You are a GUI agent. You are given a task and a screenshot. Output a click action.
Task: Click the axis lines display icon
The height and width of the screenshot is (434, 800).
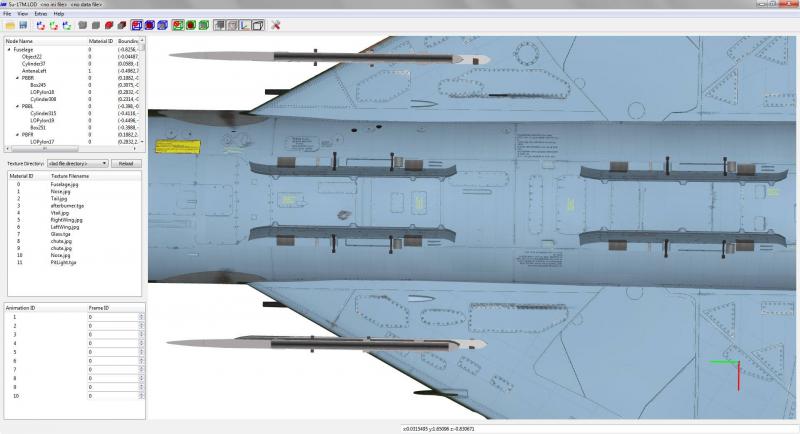pyautogui.click(x=245, y=25)
